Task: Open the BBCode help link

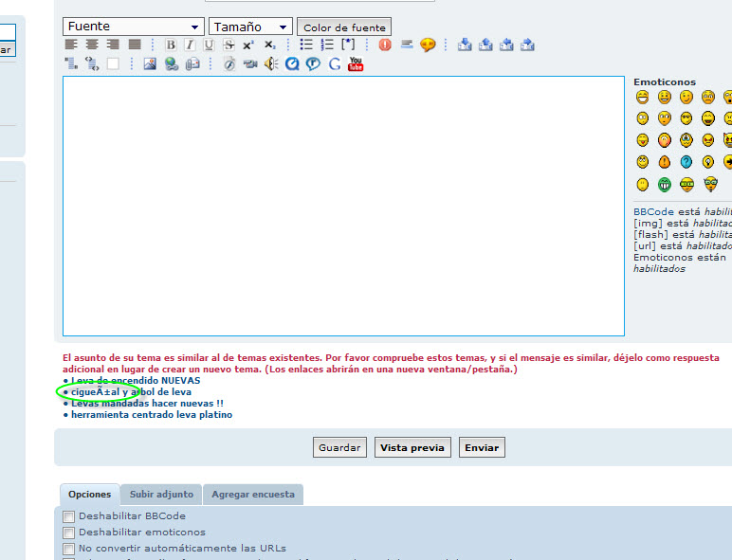Action: tap(653, 212)
